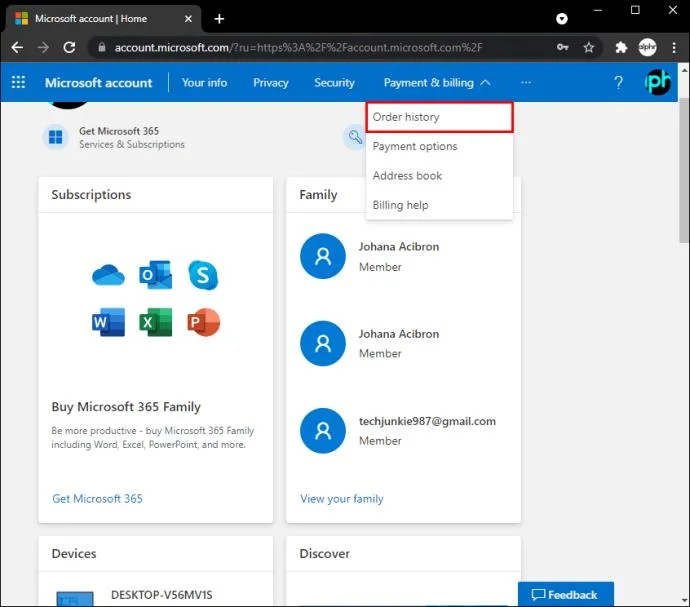
Task: Click the Outlook icon
Action: pyautogui.click(x=155, y=275)
